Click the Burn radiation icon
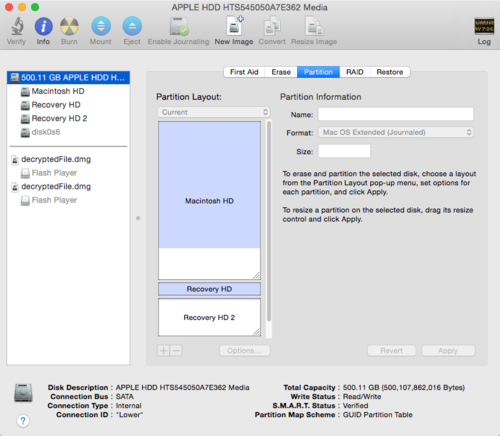This screenshot has height=436, width=500. point(69,26)
